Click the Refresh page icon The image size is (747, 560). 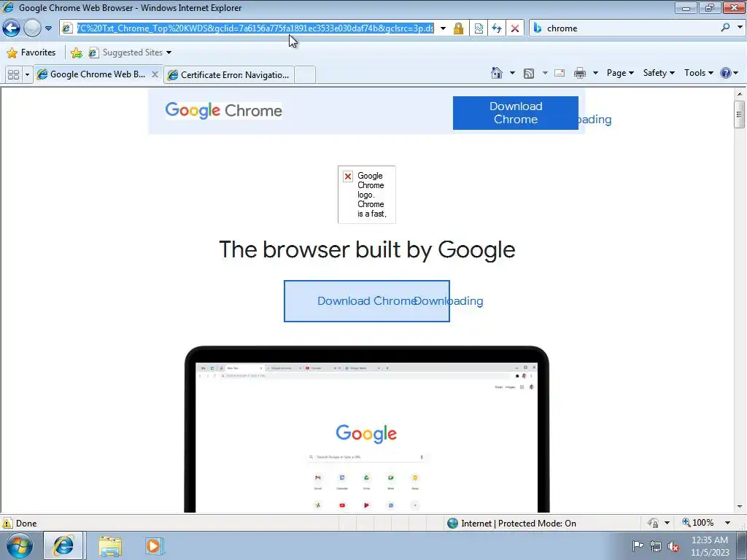(x=496, y=28)
